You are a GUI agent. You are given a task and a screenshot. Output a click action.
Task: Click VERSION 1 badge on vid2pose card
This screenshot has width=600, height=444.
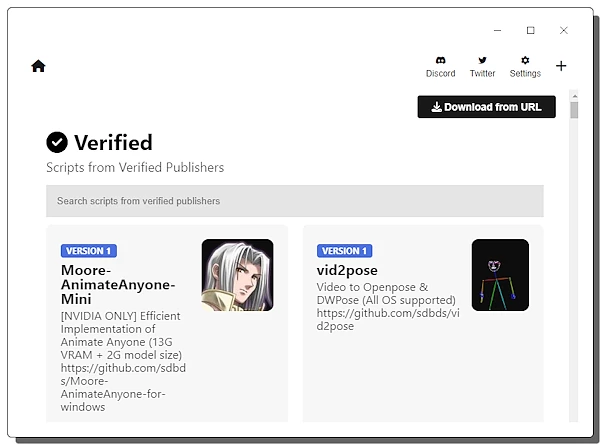click(344, 251)
